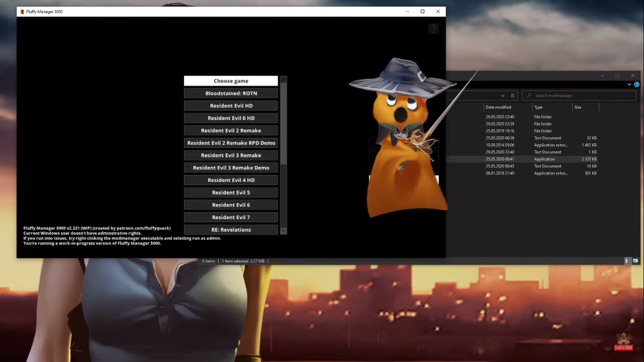Click date 08.01.2018 21:40 in Explorer
The height and width of the screenshot is (362, 644).
pos(500,173)
